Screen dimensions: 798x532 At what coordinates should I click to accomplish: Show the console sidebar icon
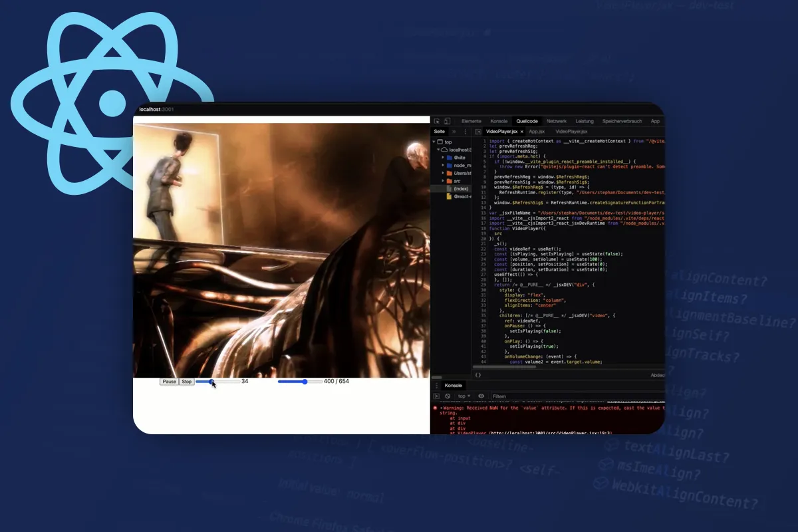(436, 396)
